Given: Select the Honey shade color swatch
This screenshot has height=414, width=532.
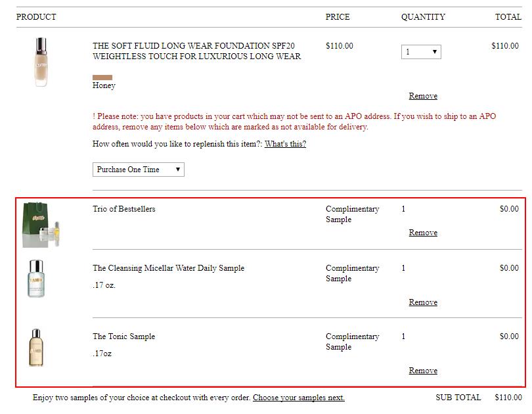Looking at the screenshot, I should click(102, 77).
